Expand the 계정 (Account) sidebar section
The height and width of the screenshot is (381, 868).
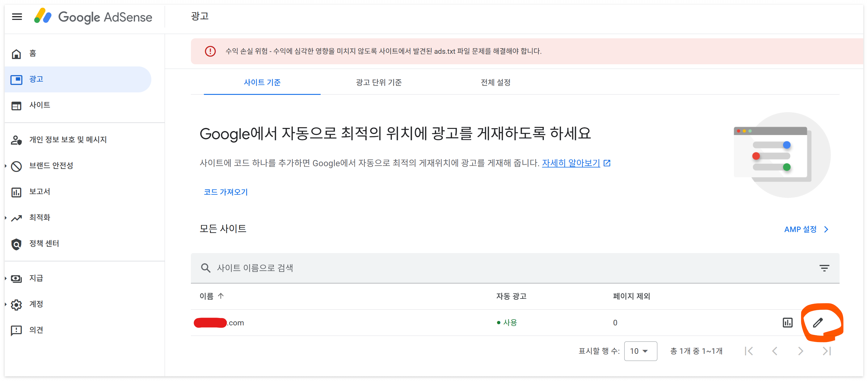pos(36,304)
